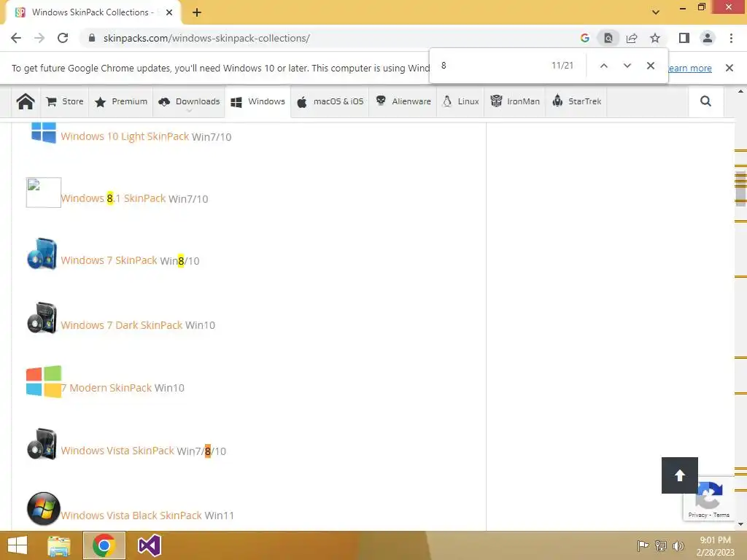This screenshot has width=747, height=560.
Task: Open the Linux menu item
Action: [461, 101]
